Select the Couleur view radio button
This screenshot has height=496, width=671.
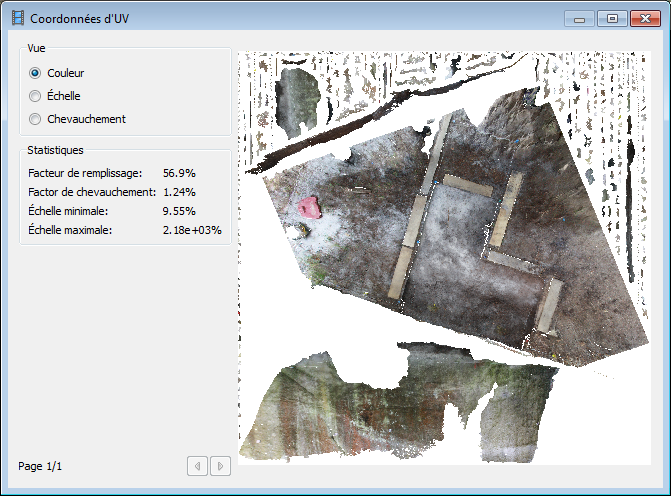[35, 73]
